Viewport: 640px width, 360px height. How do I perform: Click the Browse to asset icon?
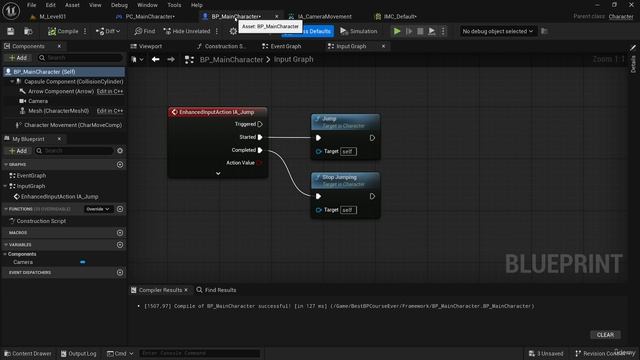coord(28,31)
